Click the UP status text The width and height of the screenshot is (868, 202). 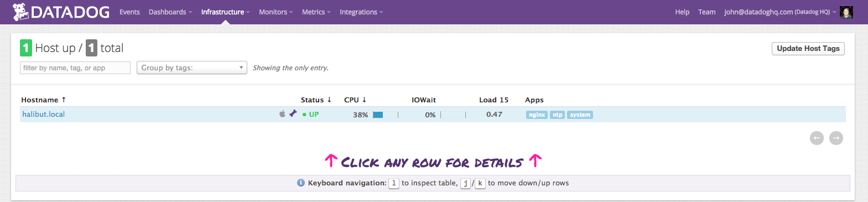tap(314, 115)
